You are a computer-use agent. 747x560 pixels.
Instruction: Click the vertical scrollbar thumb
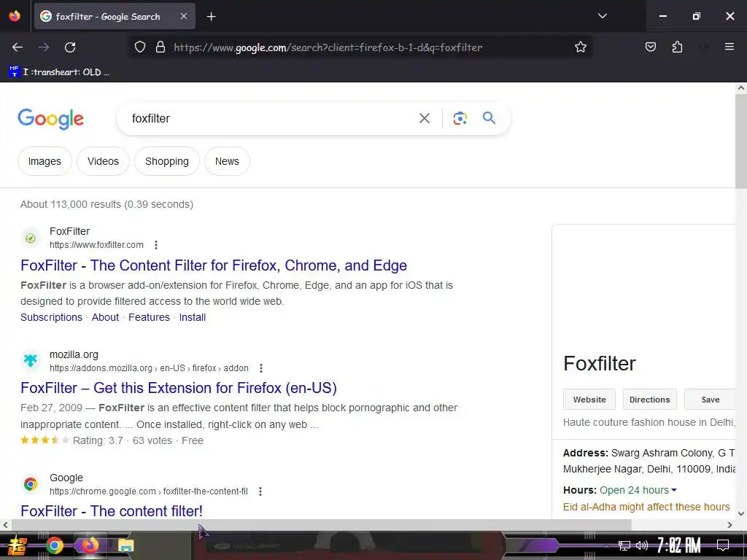click(741, 141)
